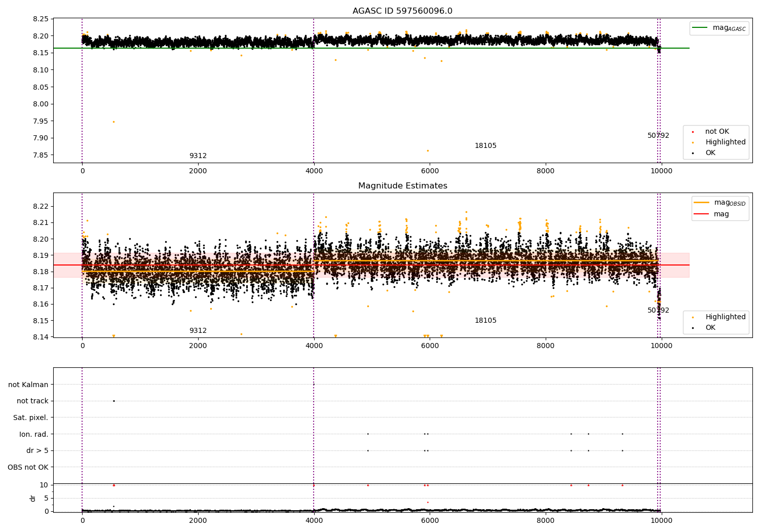Click obsid label 50792 in top plot

point(658,136)
